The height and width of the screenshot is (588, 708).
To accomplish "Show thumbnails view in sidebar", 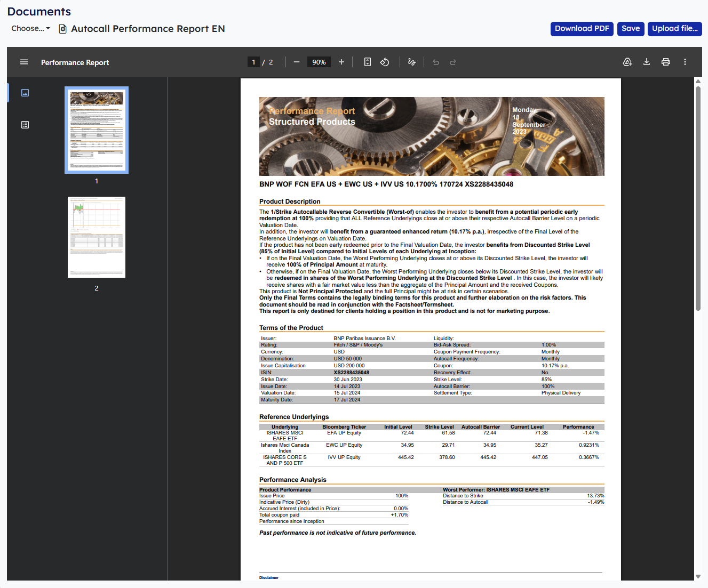I will tap(25, 93).
